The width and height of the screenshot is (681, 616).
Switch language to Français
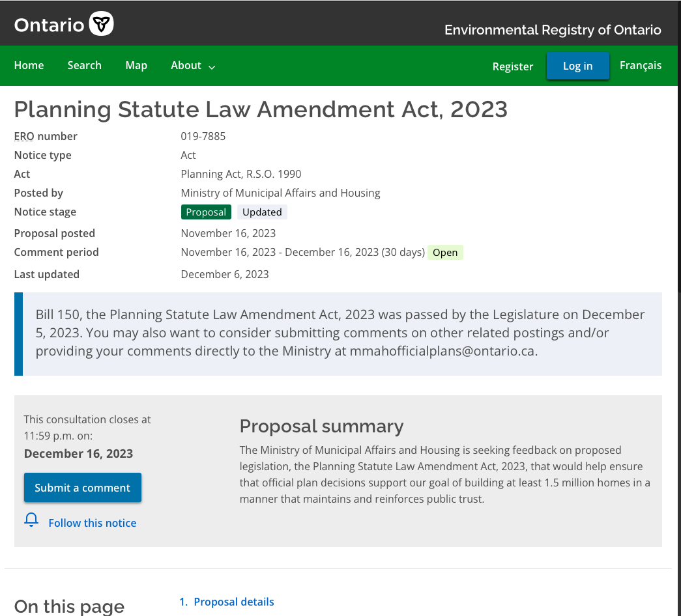640,66
